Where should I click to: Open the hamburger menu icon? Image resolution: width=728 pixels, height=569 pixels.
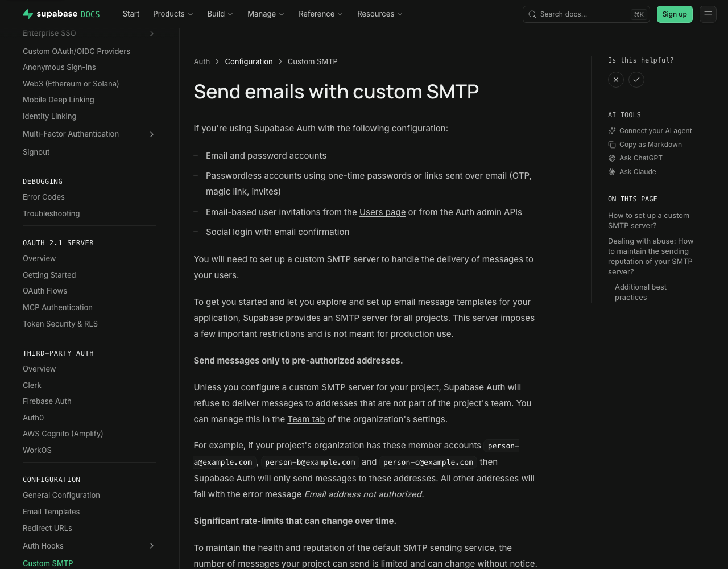click(x=708, y=14)
